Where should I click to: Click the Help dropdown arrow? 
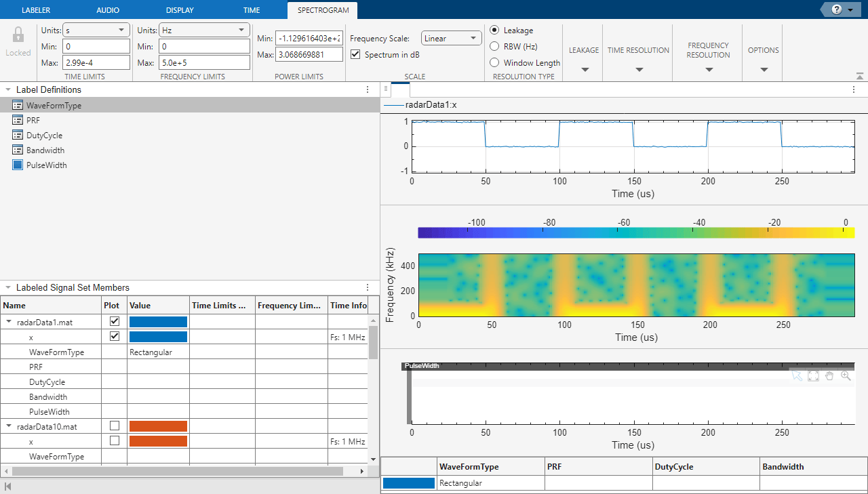pos(850,10)
